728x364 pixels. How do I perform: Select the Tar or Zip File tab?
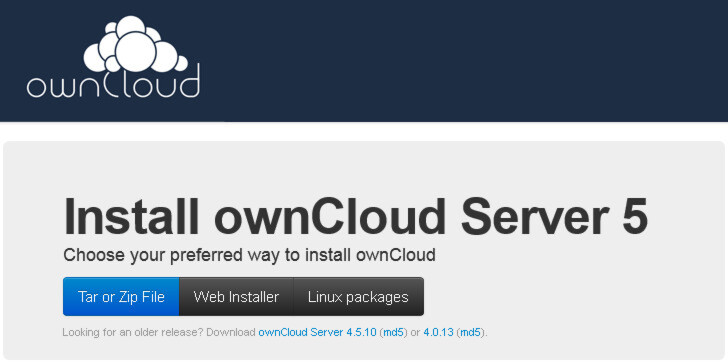coord(121,297)
